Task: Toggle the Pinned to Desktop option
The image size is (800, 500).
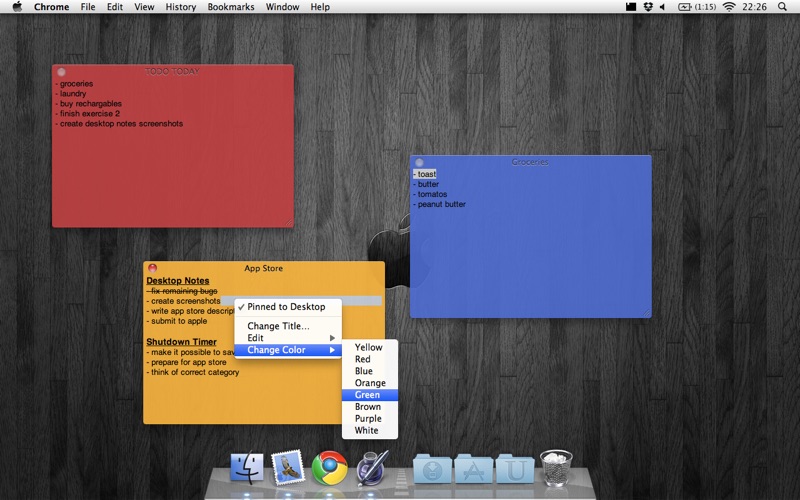Action: (287, 307)
